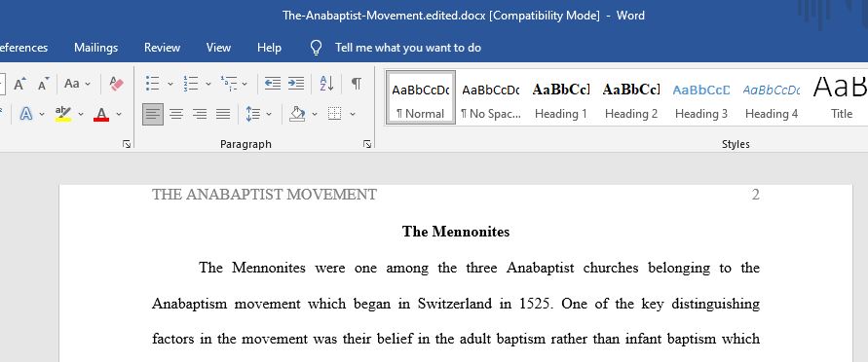
Task: Click the Sort A-Z icon
Action: point(326,84)
